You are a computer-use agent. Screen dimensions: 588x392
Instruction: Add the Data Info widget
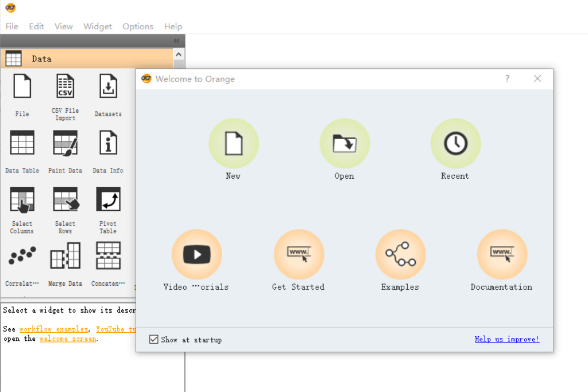pyautogui.click(x=108, y=143)
